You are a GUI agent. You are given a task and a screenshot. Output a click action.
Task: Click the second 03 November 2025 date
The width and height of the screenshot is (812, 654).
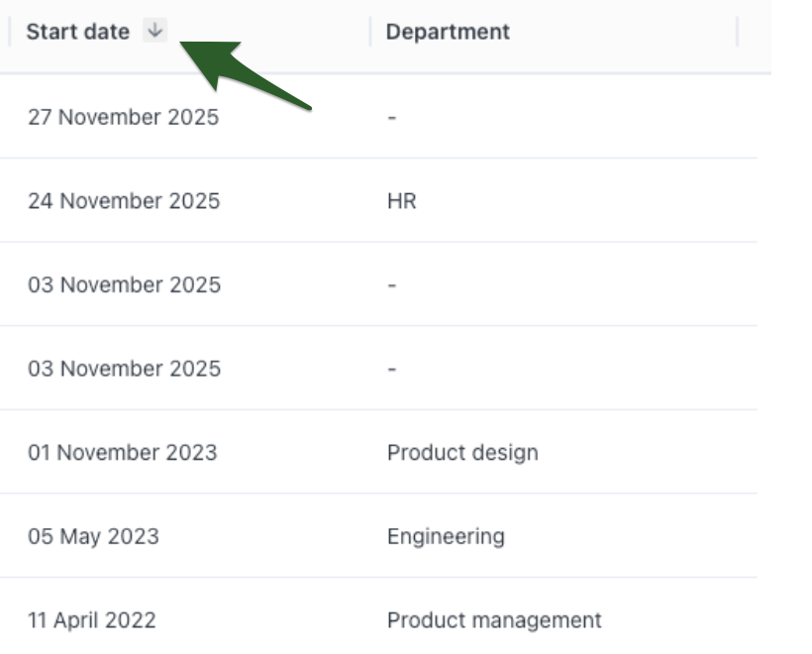[x=124, y=370]
